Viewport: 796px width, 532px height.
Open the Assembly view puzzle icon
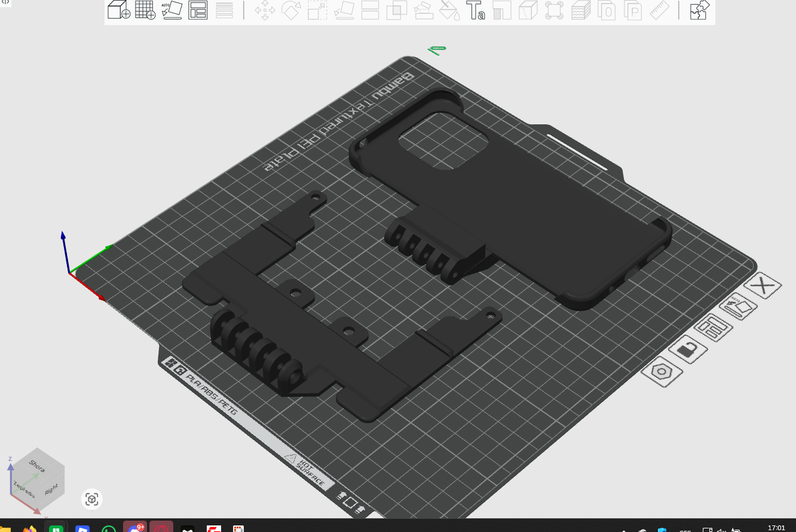699,10
